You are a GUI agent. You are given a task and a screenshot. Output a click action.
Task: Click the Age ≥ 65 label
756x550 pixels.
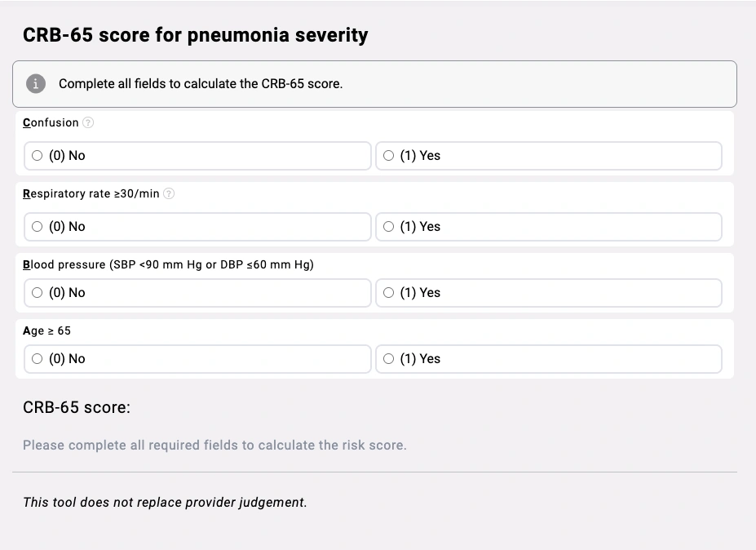pyautogui.click(x=46, y=330)
